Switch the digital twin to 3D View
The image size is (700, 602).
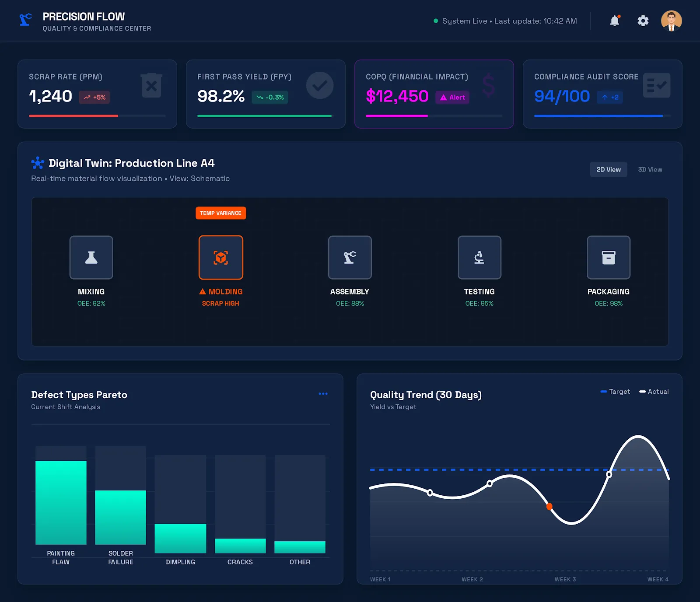pyautogui.click(x=650, y=169)
